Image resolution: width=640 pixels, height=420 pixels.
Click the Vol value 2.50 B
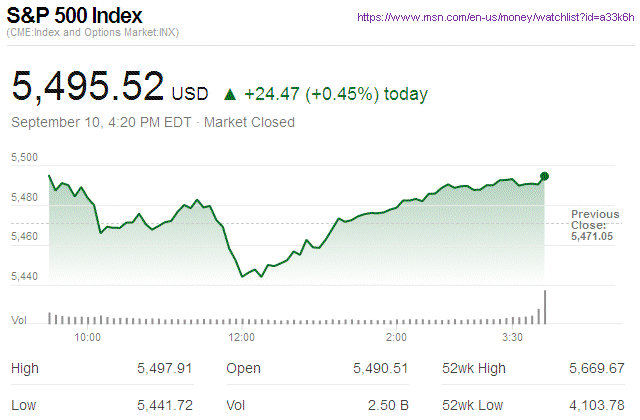point(387,405)
